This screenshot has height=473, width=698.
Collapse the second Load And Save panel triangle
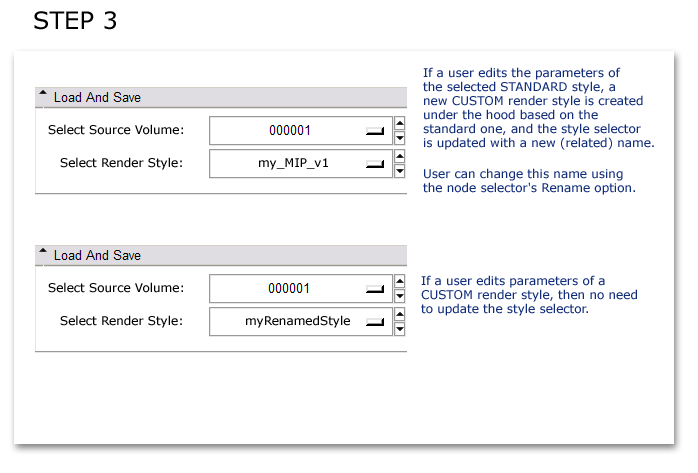point(43,251)
